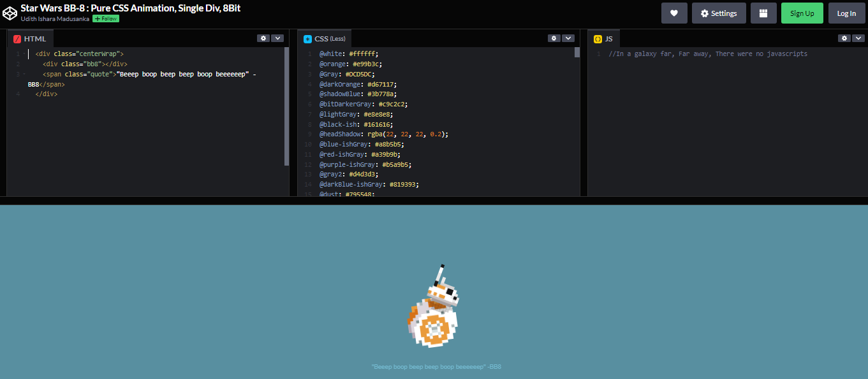Image resolution: width=868 pixels, height=379 pixels.
Task: Switch to the CSS (Less) tab
Action: 325,38
